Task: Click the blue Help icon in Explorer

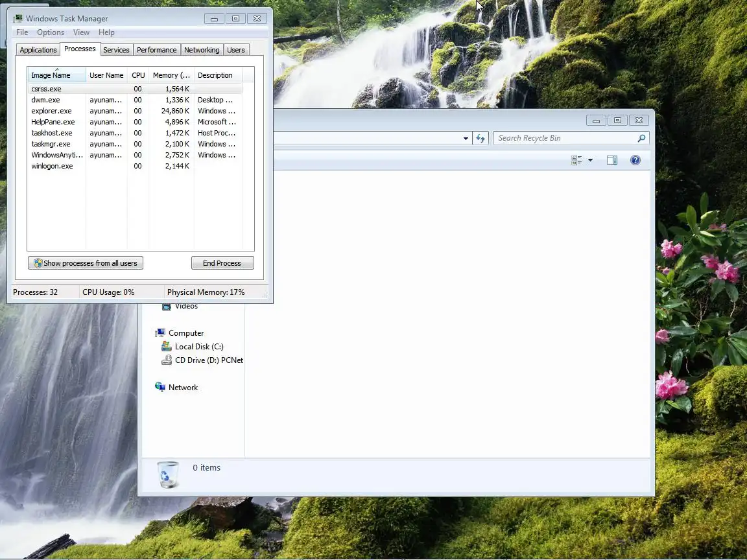Action: pos(635,161)
